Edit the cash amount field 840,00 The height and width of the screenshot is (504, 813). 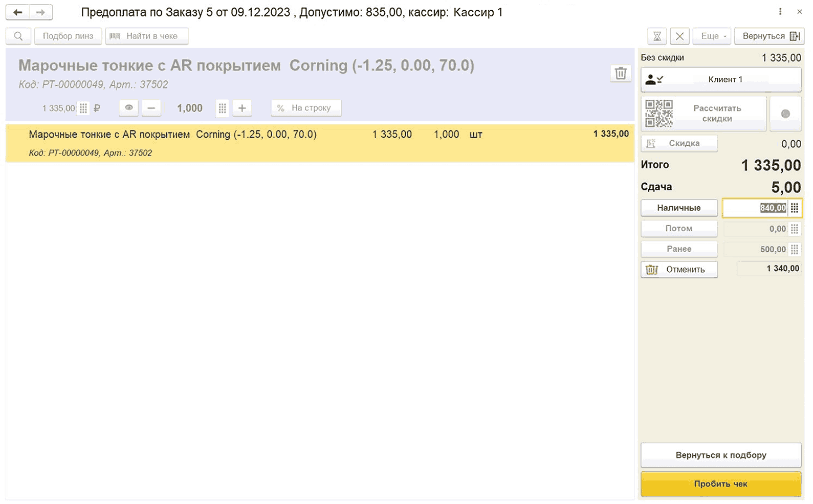tap(755, 208)
